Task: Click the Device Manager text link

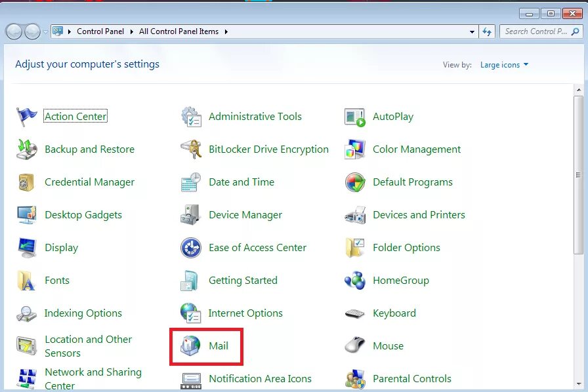Action: pos(245,215)
